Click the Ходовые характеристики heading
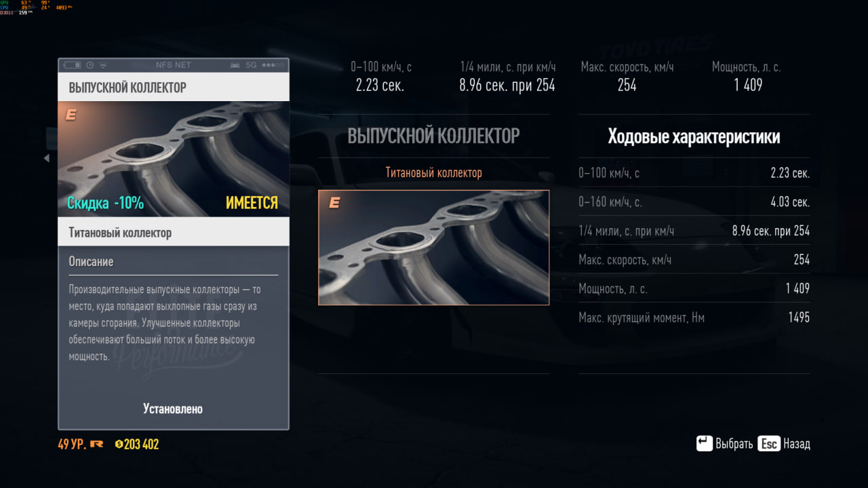 pyautogui.click(x=694, y=136)
